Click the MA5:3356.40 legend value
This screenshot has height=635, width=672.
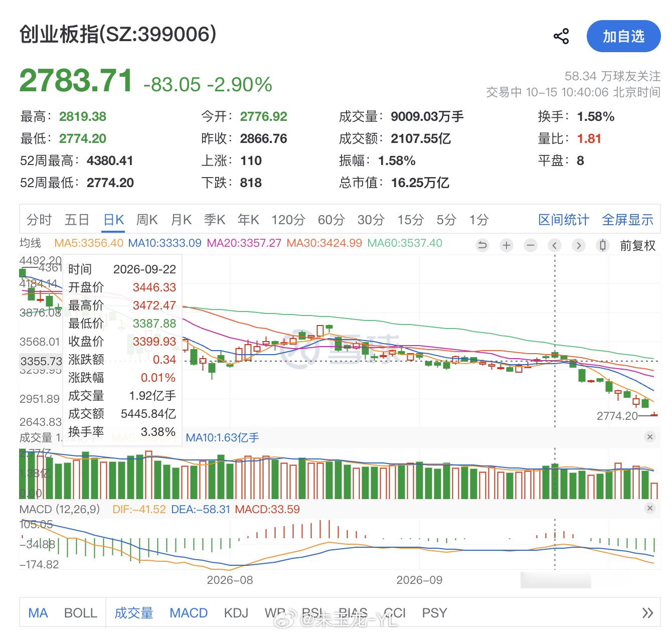coord(89,243)
